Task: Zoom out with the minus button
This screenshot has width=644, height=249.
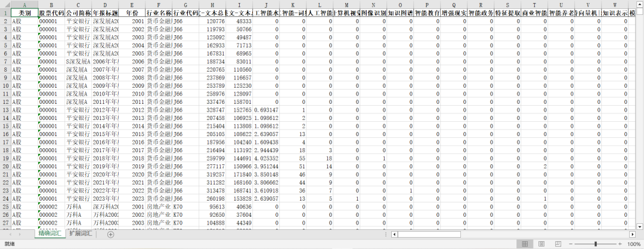Action: (x=571, y=244)
